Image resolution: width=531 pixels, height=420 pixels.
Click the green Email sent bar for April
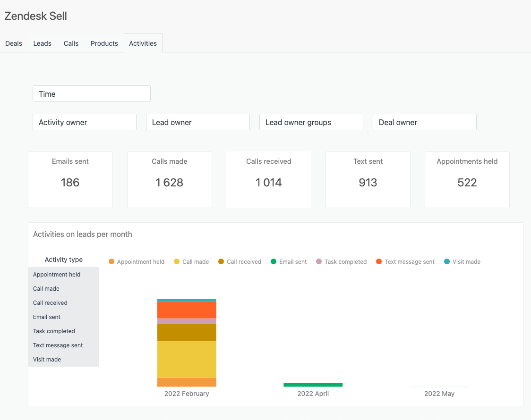pos(313,385)
